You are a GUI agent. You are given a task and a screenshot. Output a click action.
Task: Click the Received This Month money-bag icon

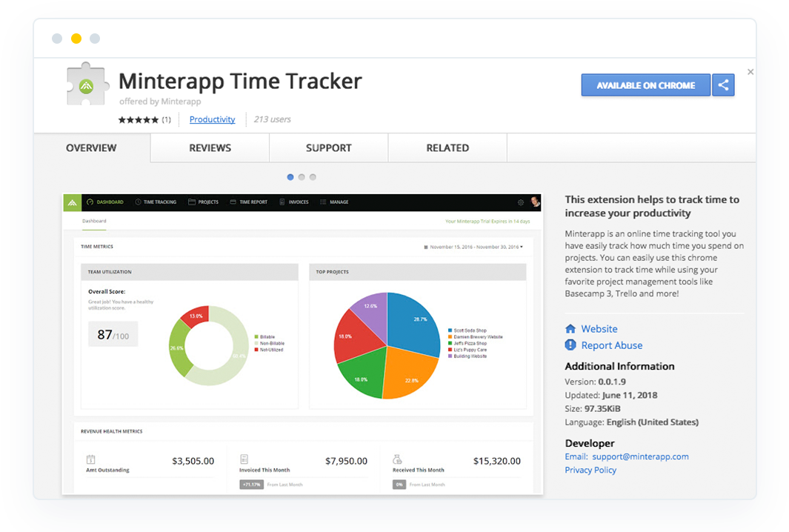pyautogui.click(x=397, y=459)
